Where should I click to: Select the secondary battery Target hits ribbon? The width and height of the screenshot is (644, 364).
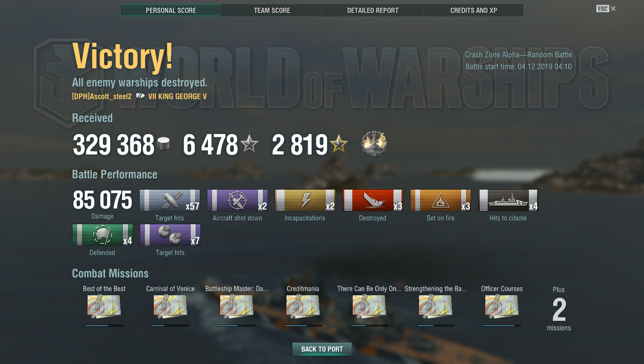coord(170,235)
